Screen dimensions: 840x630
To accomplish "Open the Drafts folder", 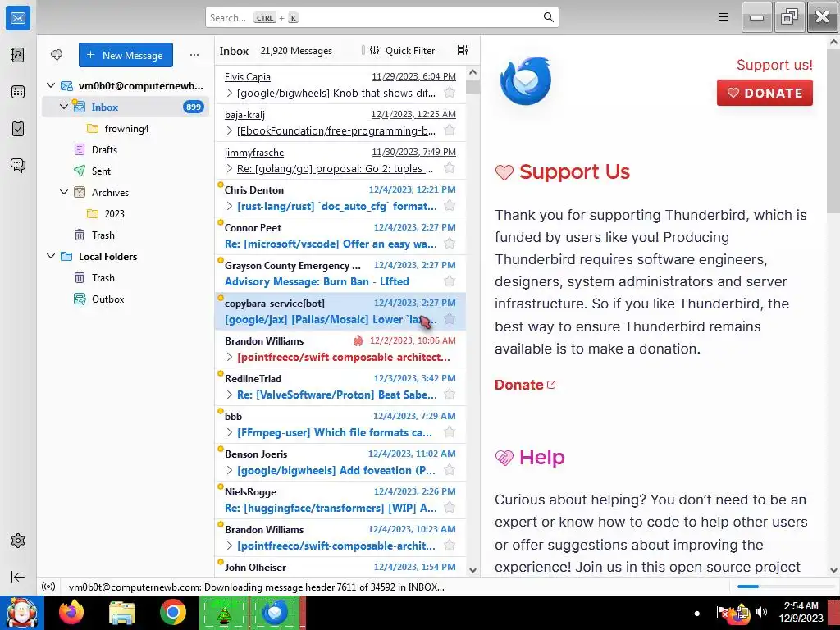I will click(x=126, y=149).
